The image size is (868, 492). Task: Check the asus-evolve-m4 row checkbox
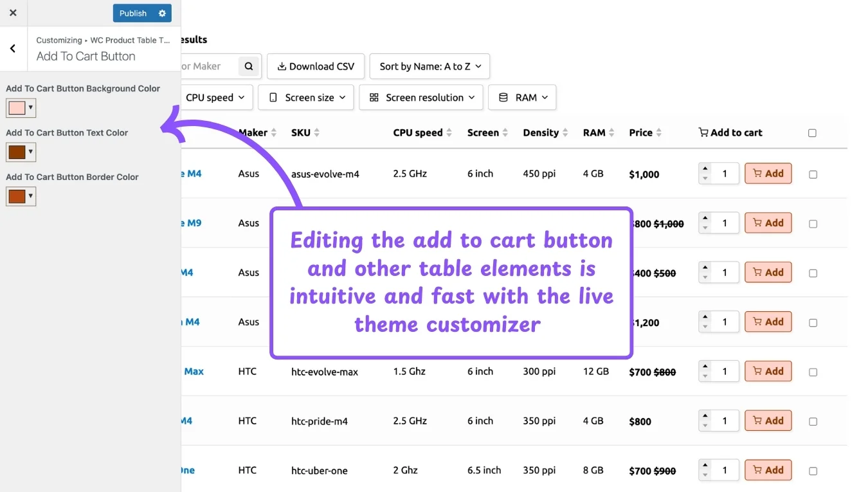[x=813, y=174]
